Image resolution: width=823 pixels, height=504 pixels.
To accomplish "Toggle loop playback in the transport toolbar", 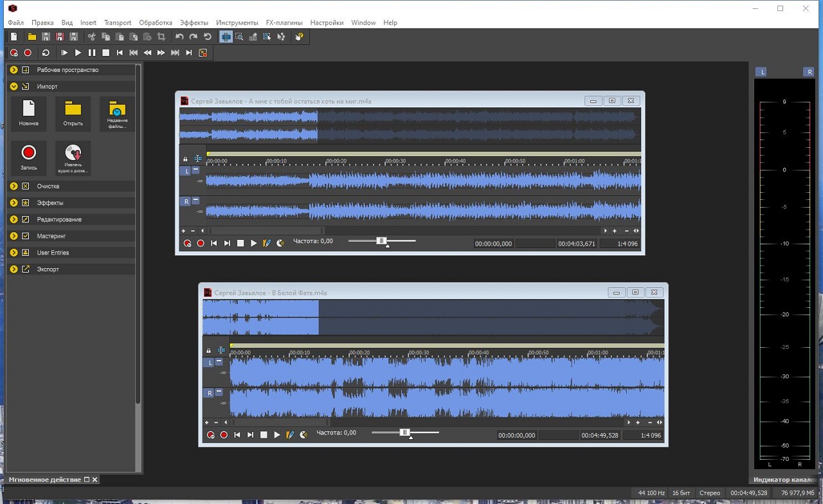I will 46,53.
